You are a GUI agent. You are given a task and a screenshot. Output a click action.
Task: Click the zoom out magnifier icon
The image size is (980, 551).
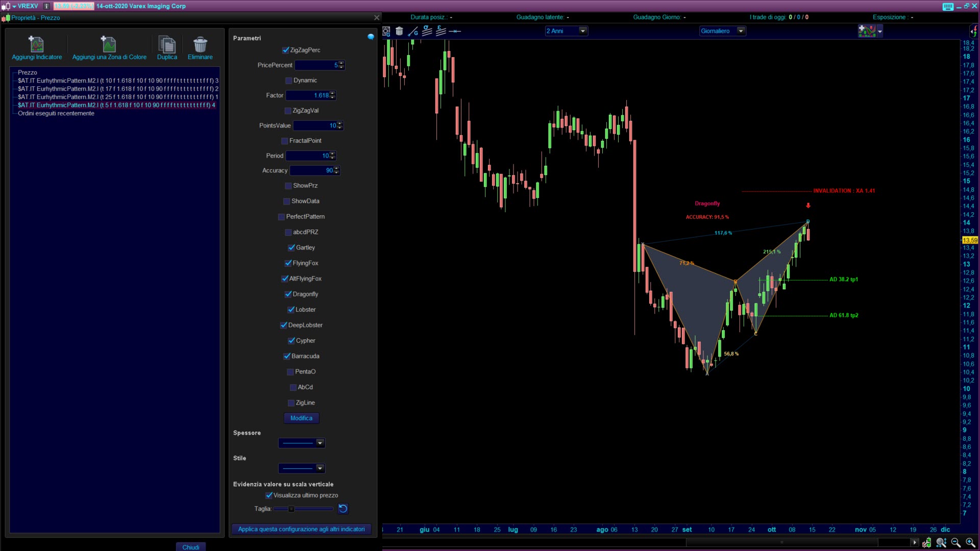click(955, 543)
